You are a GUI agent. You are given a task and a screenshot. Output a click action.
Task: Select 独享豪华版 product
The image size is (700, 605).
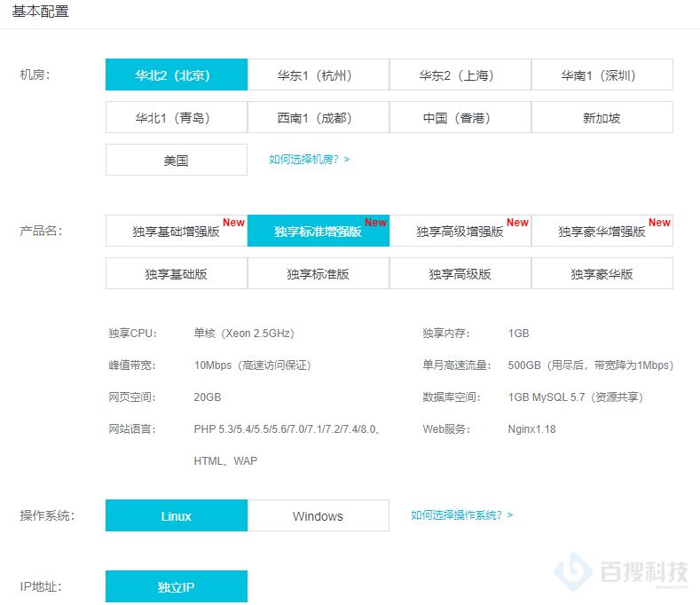[x=602, y=273]
